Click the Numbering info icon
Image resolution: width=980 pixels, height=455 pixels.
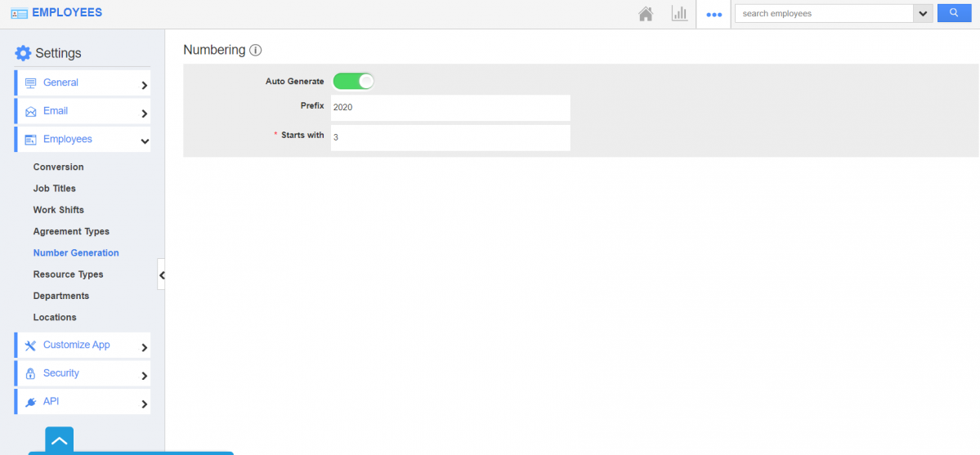(x=255, y=51)
